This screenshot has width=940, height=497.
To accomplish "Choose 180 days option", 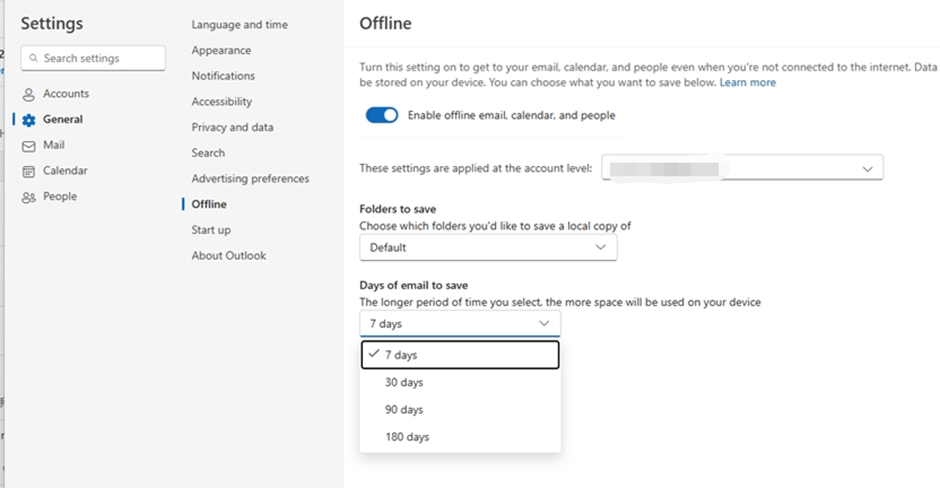I will click(460, 437).
